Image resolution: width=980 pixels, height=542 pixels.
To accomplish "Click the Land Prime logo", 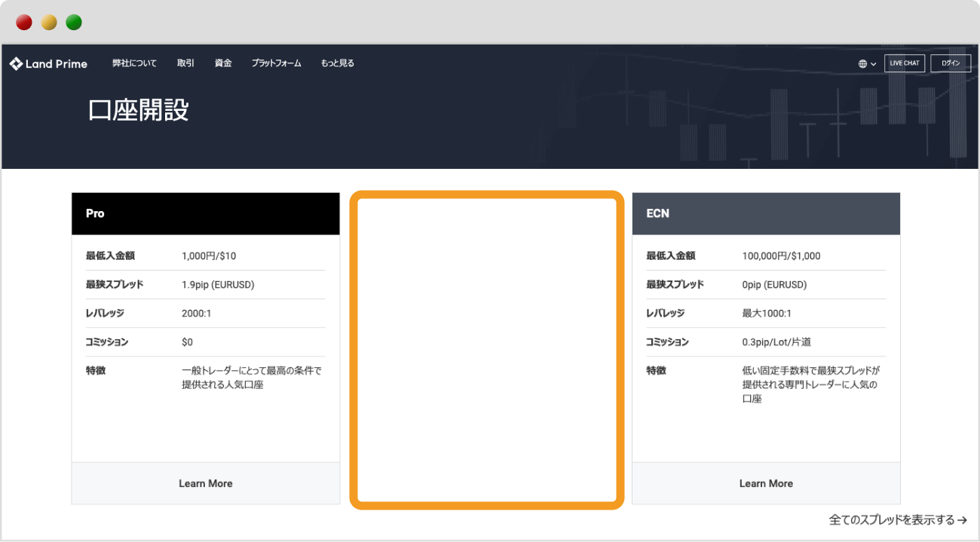I will click(x=48, y=63).
